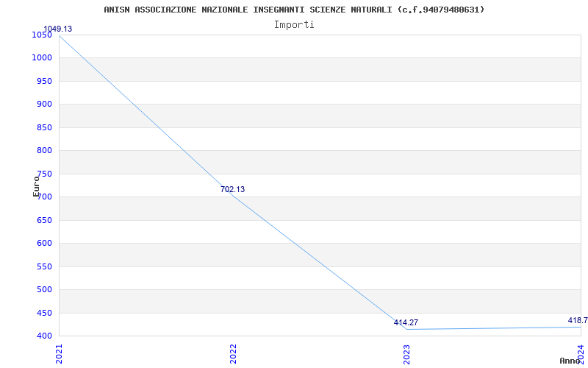Click the 550 y-axis tick

44,266
